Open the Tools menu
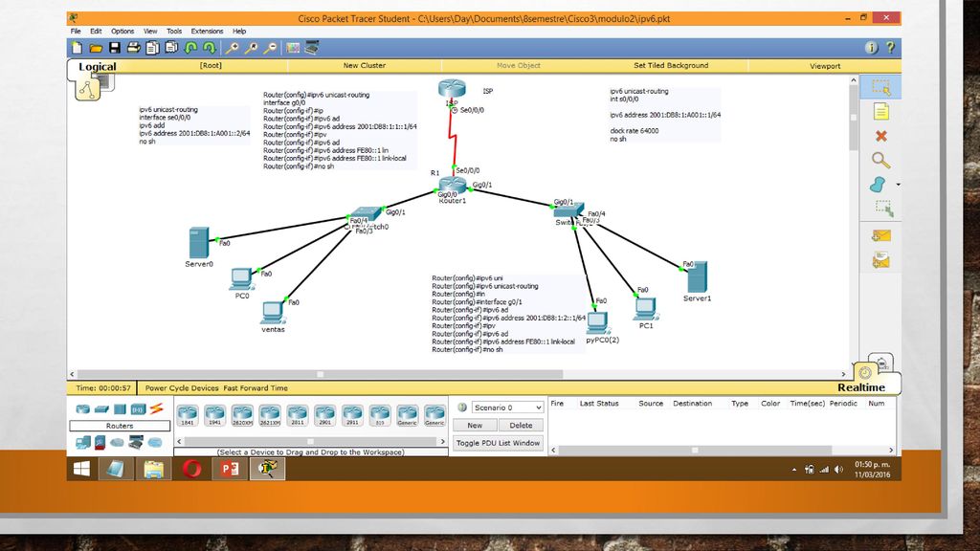The height and width of the screenshot is (551, 980). pos(174,31)
